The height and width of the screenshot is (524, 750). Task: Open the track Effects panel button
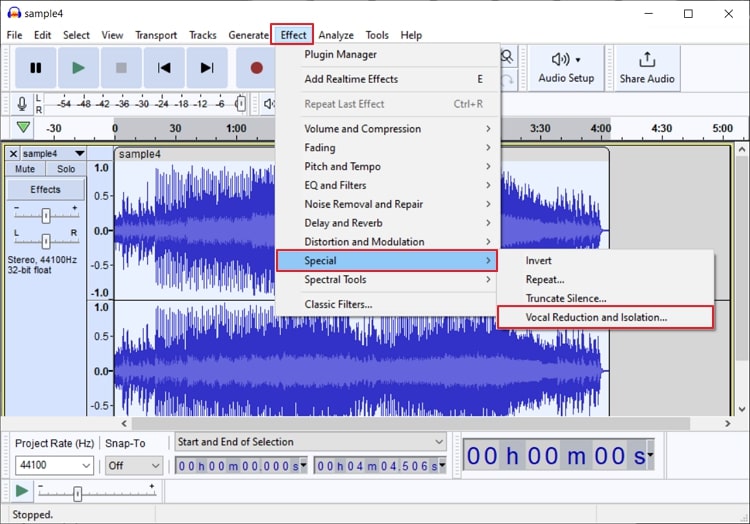tap(45, 189)
